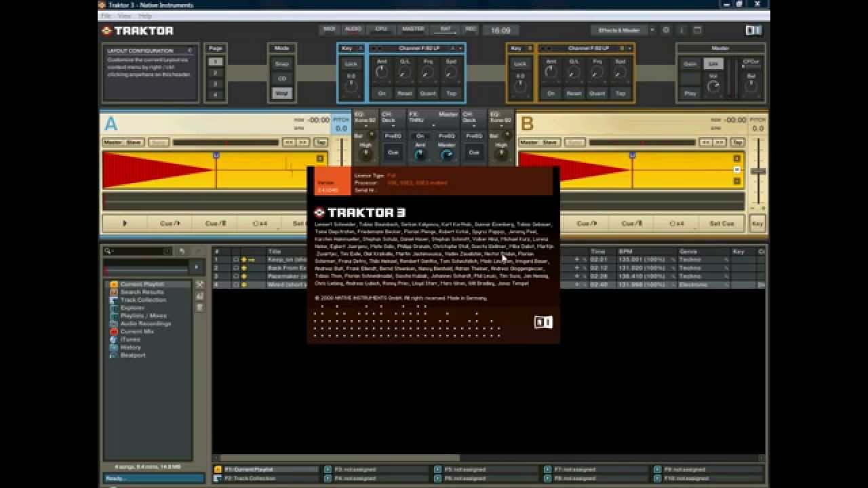Toggle key Lock for deck B
This screenshot has height=488, width=868.
(x=519, y=64)
